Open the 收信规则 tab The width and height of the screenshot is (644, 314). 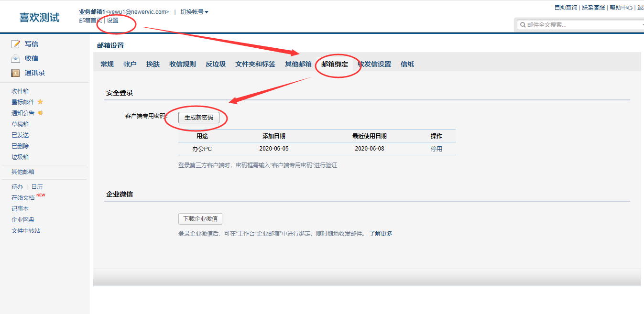click(183, 64)
